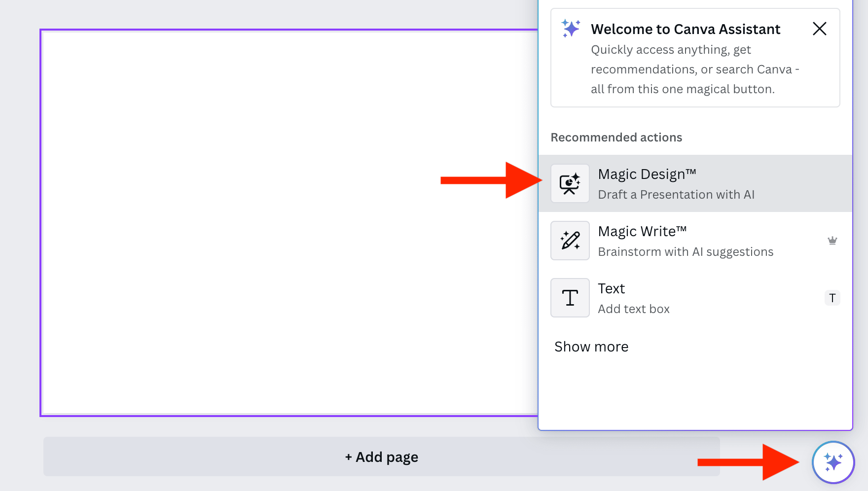The width and height of the screenshot is (868, 491).
Task: Choose Text Add text box action
Action: tap(695, 298)
